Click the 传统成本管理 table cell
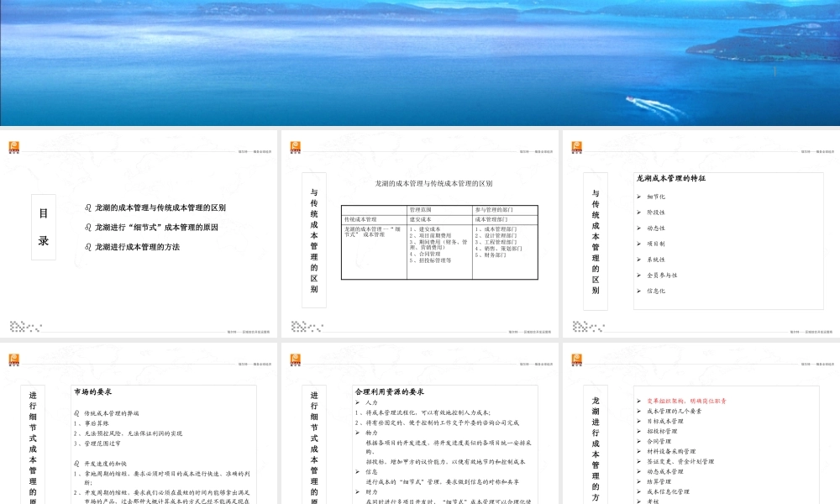Screen dimensions: 840x504 (x=374, y=219)
